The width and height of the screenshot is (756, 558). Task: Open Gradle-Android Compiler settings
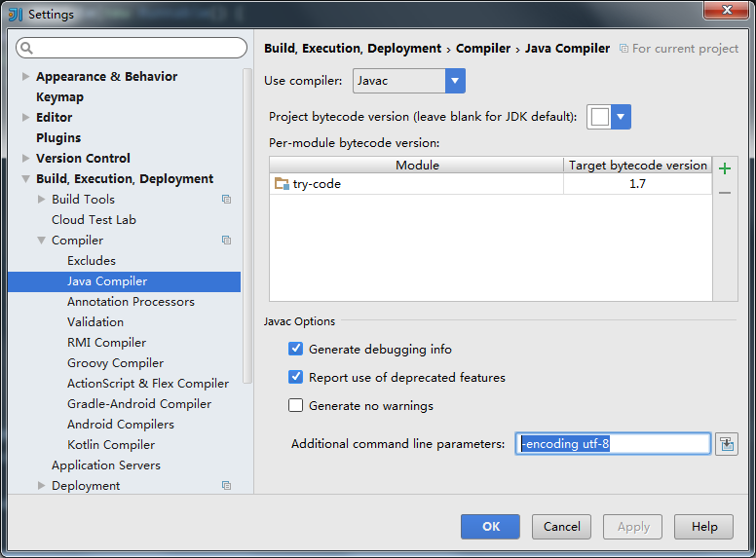(x=139, y=404)
